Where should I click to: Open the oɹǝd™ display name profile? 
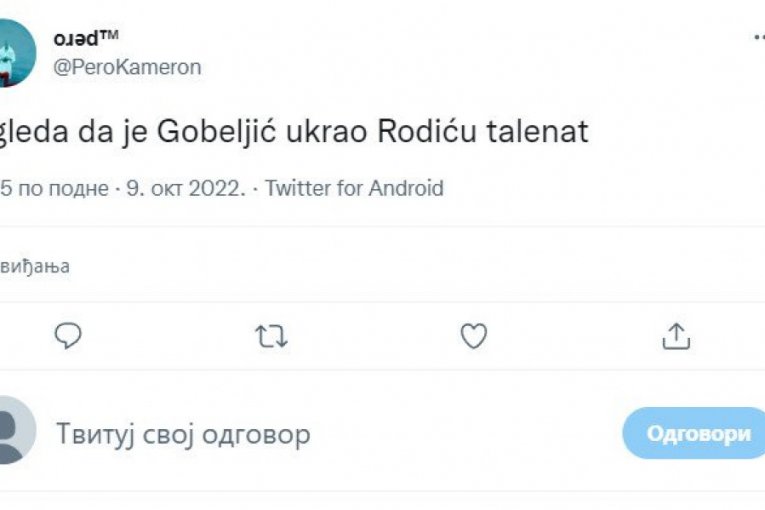point(86,38)
